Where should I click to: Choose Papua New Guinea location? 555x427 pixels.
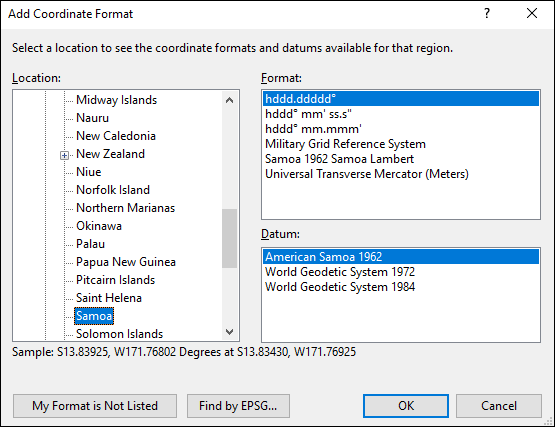(x=126, y=262)
